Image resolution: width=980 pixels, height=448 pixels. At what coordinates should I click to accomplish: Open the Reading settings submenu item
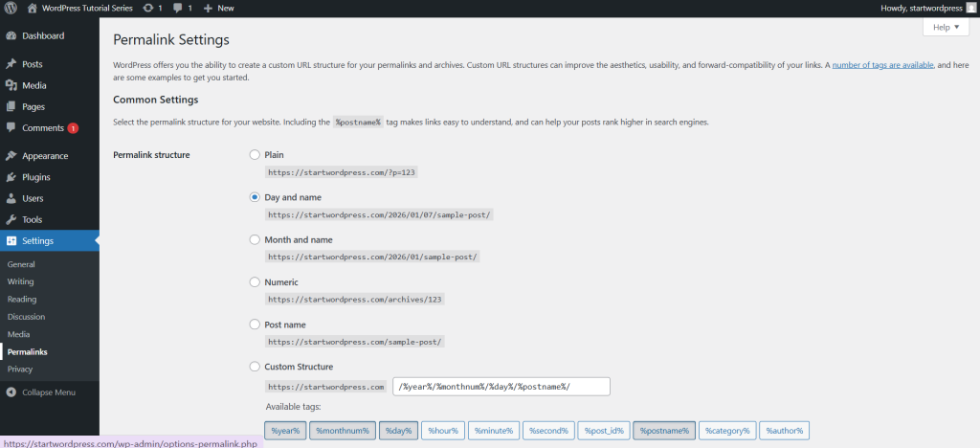pyautogui.click(x=22, y=300)
